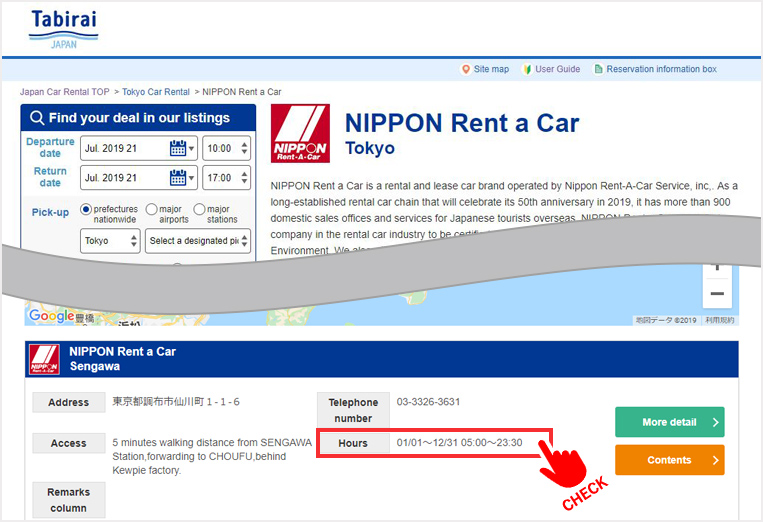Expand departure time 10:00 dropdown
The height and width of the screenshot is (522, 763).
click(x=226, y=149)
